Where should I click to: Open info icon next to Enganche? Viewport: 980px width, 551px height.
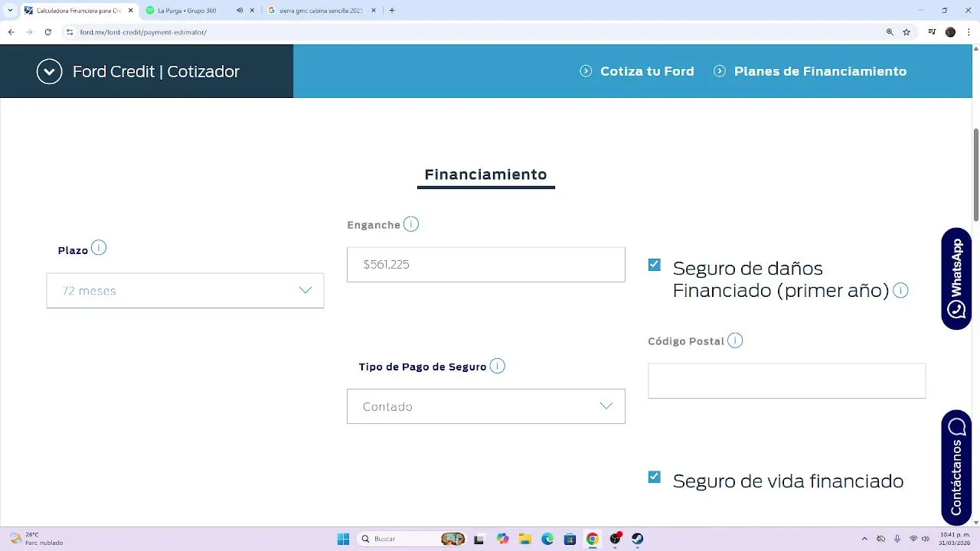click(x=411, y=224)
